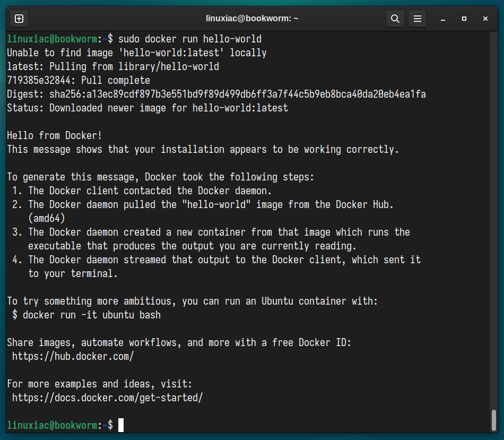Click the 'sudo docker run hello-world' command
Screen dimensions: 504x440
190,39
